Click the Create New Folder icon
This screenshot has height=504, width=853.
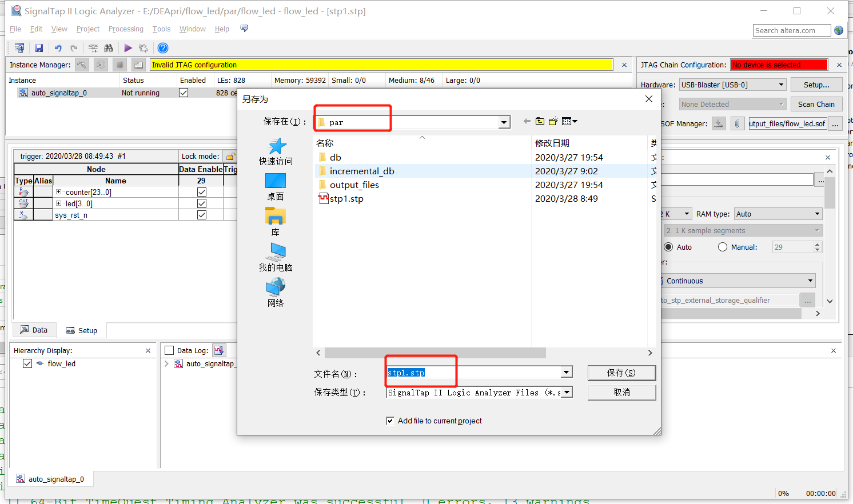coord(552,122)
